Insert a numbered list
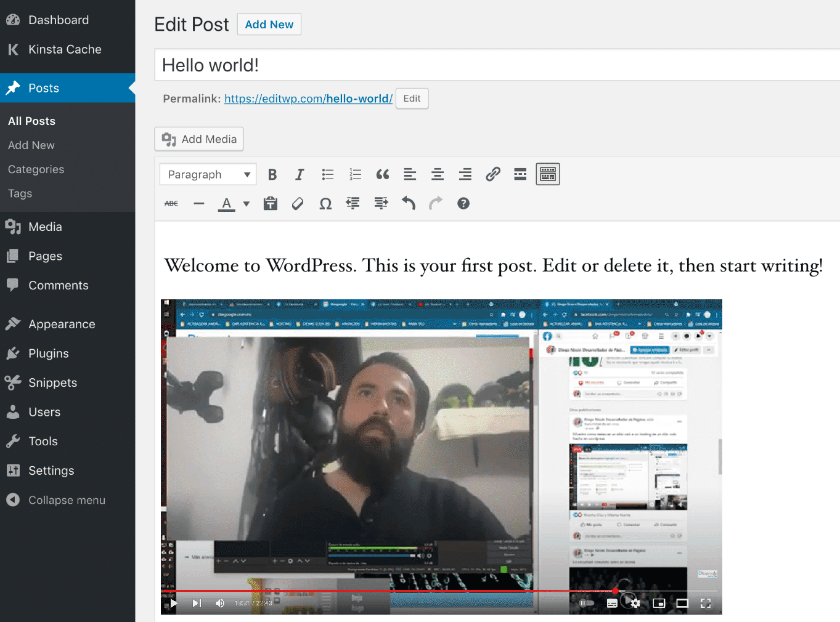Screen dimensions: 840x622 (356, 174)
